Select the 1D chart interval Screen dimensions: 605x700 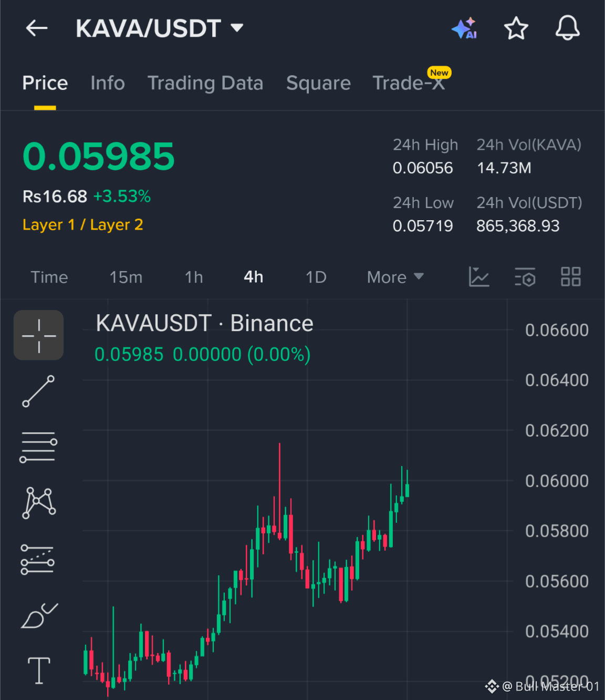click(316, 277)
